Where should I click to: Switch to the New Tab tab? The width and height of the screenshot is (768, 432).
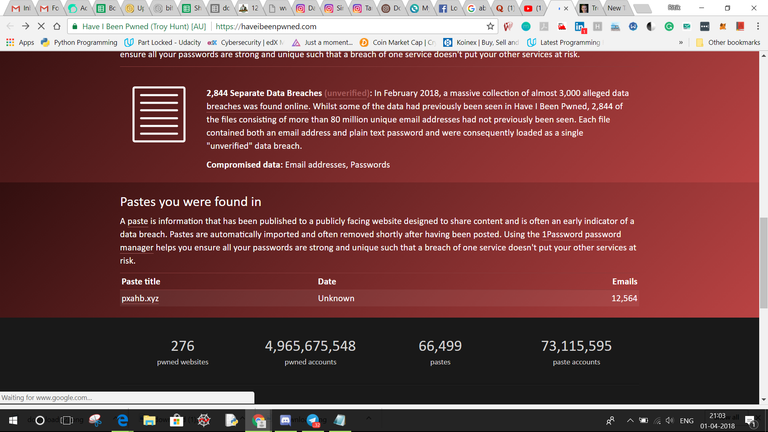[615, 8]
